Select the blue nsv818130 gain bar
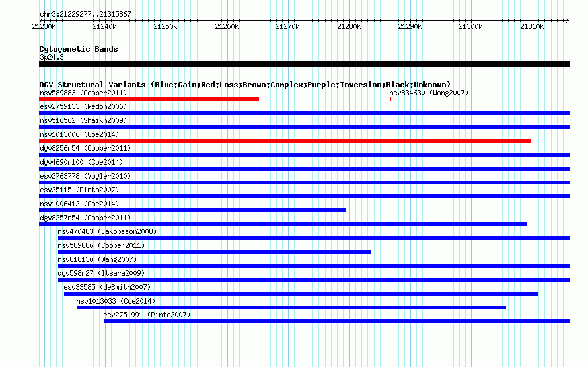This screenshot has height=367, width=588. click(x=314, y=266)
